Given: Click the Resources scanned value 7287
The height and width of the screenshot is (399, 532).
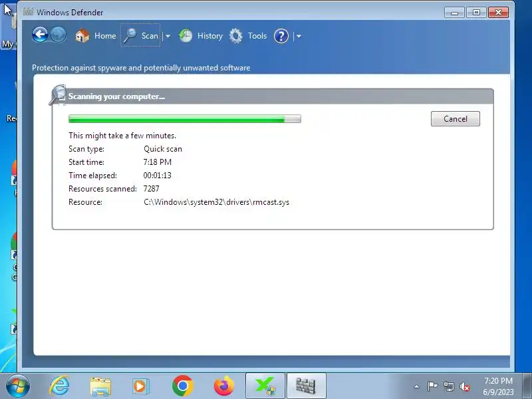Looking at the screenshot, I should [x=152, y=189].
